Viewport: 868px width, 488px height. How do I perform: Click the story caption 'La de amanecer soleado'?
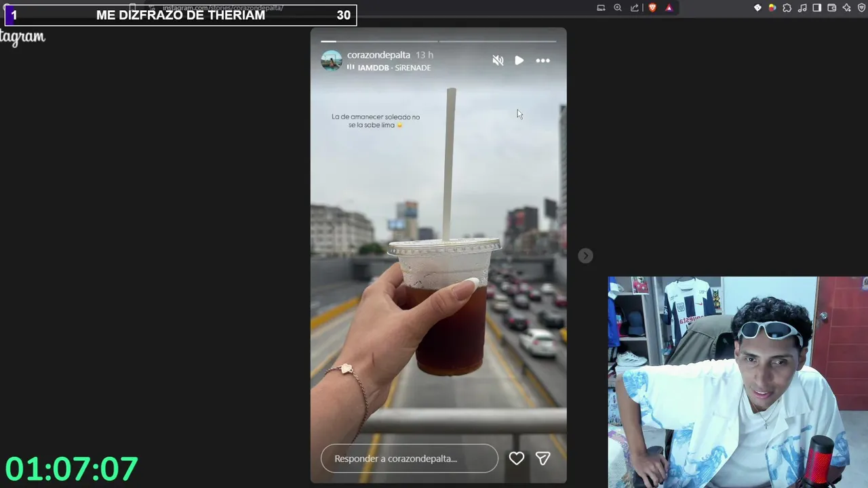tap(376, 121)
